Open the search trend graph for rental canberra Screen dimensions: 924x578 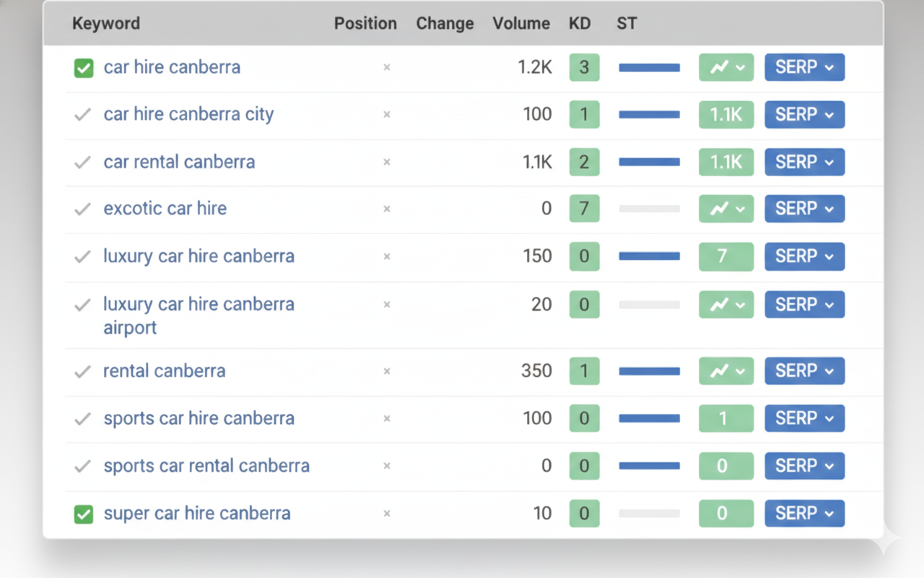[x=725, y=371]
